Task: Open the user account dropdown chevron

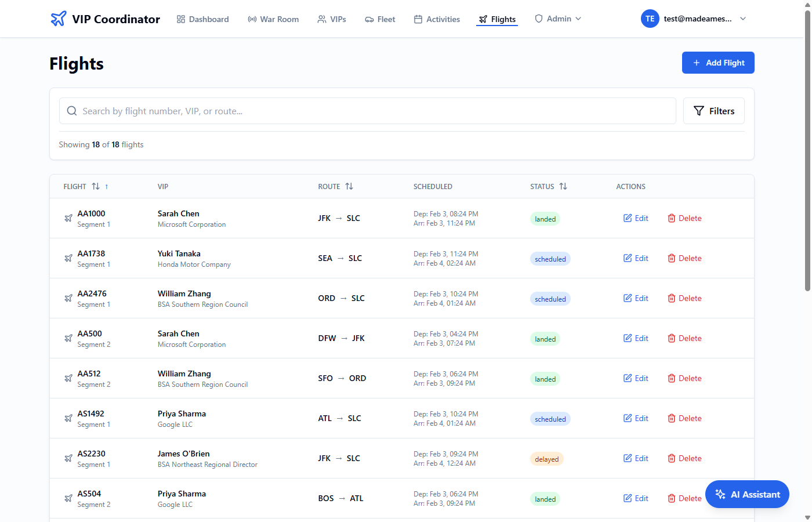Action: [743, 19]
